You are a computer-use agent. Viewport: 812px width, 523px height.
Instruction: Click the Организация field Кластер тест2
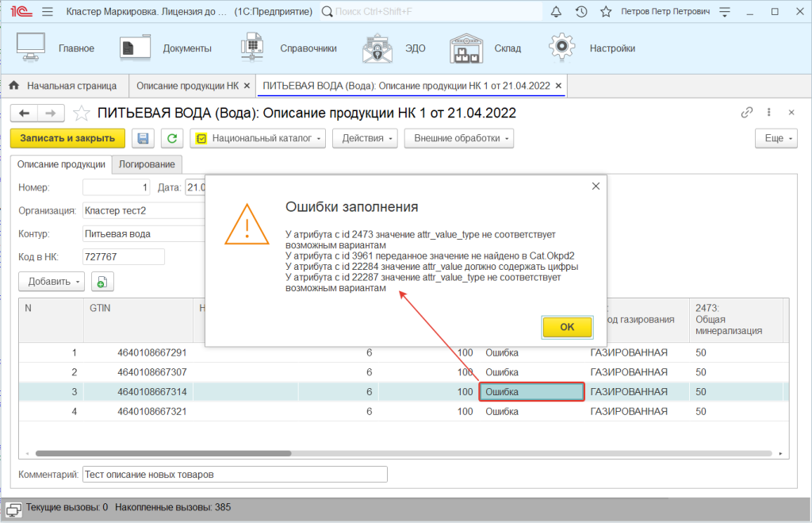point(144,210)
